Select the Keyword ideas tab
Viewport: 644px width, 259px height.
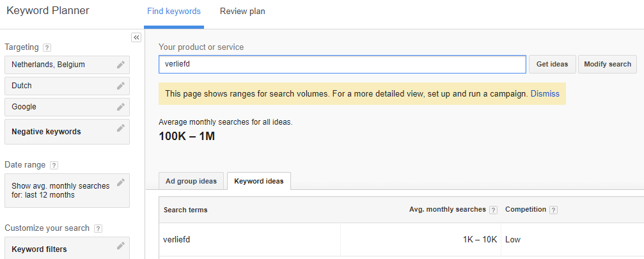[259, 181]
